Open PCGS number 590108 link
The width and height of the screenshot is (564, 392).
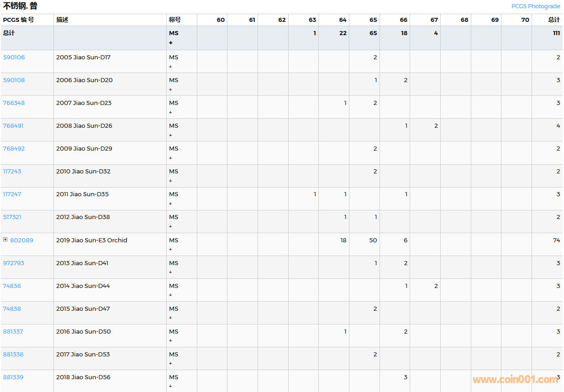tap(14, 80)
